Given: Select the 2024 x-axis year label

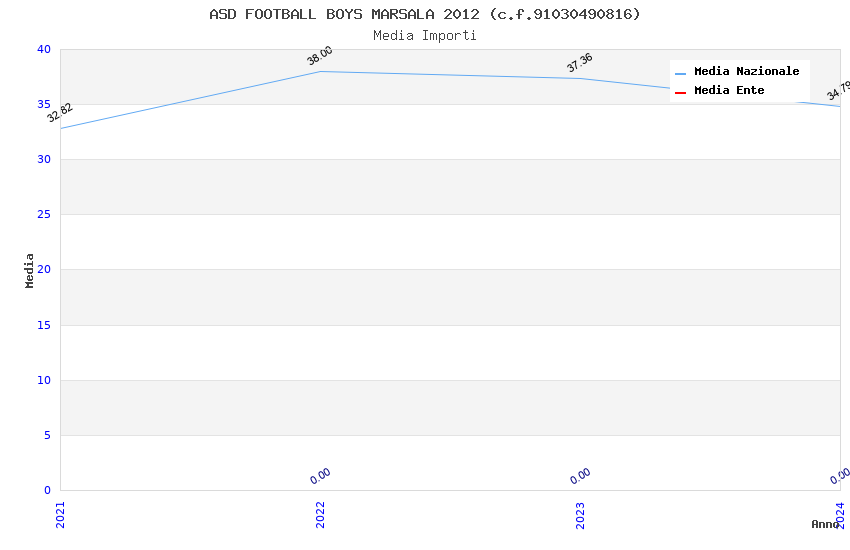Looking at the screenshot, I should click(x=840, y=514).
